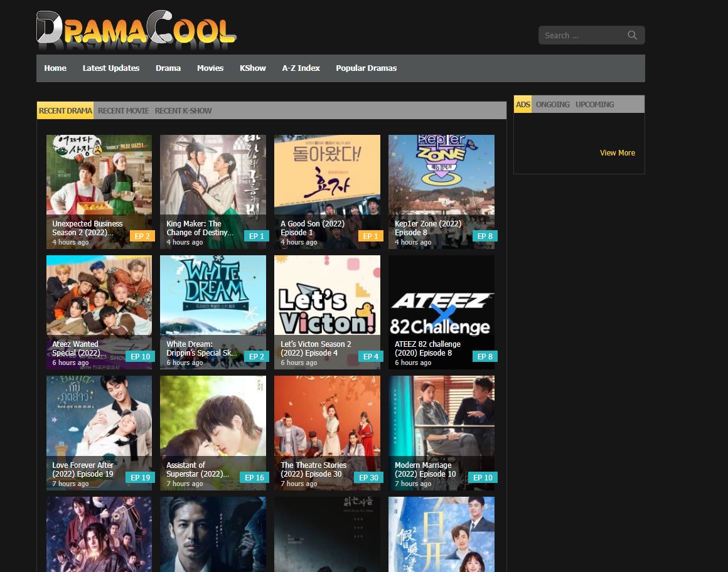Switch to Recent K-Show tab
This screenshot has width=728, height=572.
tap(183, 111)
